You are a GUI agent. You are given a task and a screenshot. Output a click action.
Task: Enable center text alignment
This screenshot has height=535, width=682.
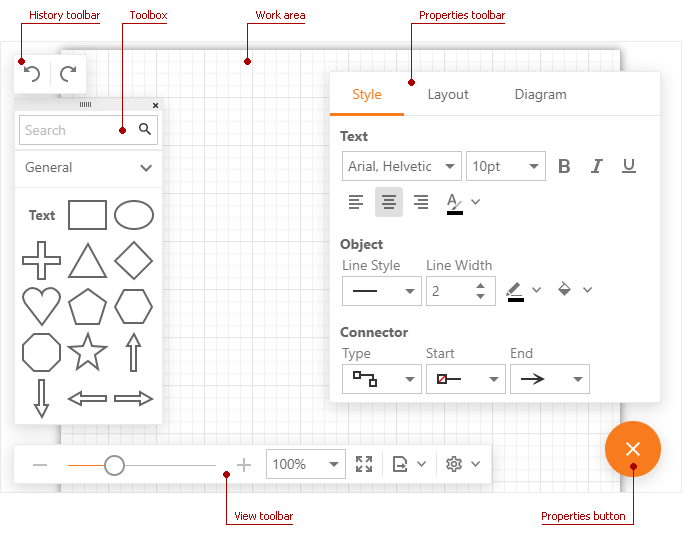coord(389,202)
